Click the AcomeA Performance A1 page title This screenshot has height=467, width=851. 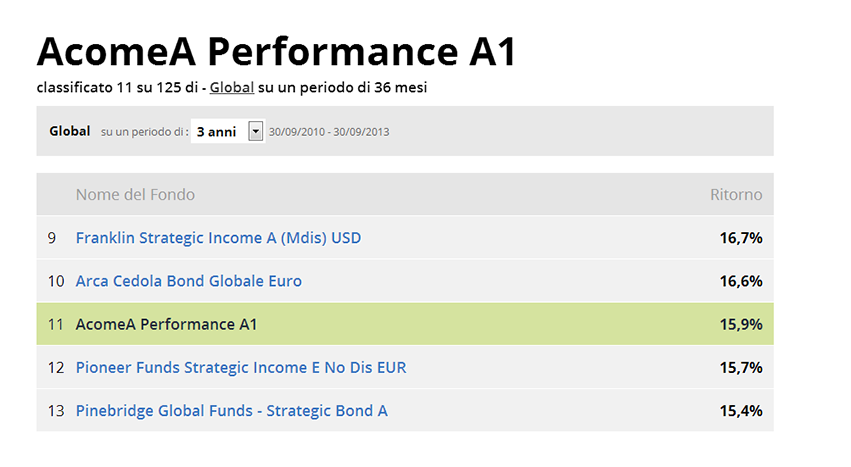coord(276,51)
